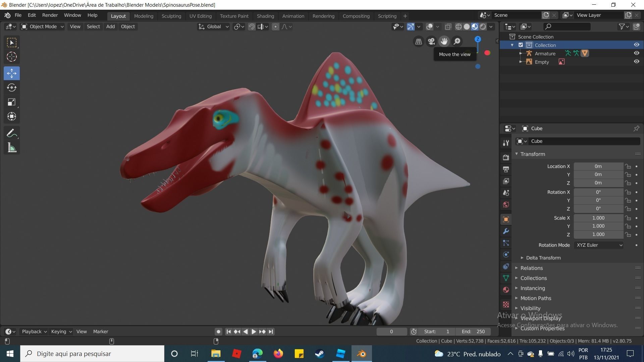Expand the Motion Paths panel
This screenshot has width=644, height=362.
point(535,298)
